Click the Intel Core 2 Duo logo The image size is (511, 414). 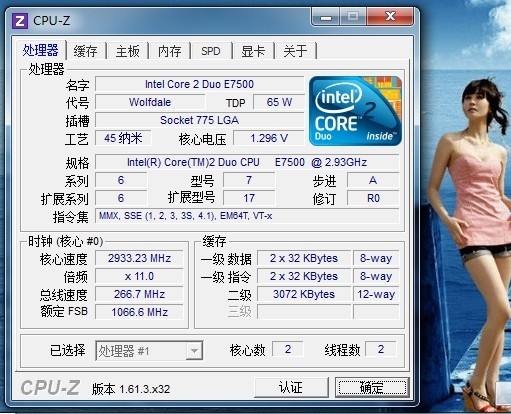(355, 111)
